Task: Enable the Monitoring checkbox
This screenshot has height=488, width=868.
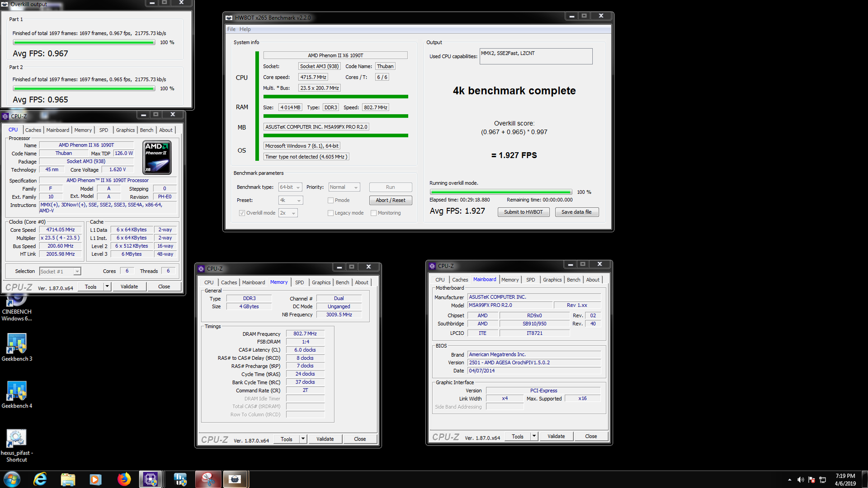Action: pos(373,213)
